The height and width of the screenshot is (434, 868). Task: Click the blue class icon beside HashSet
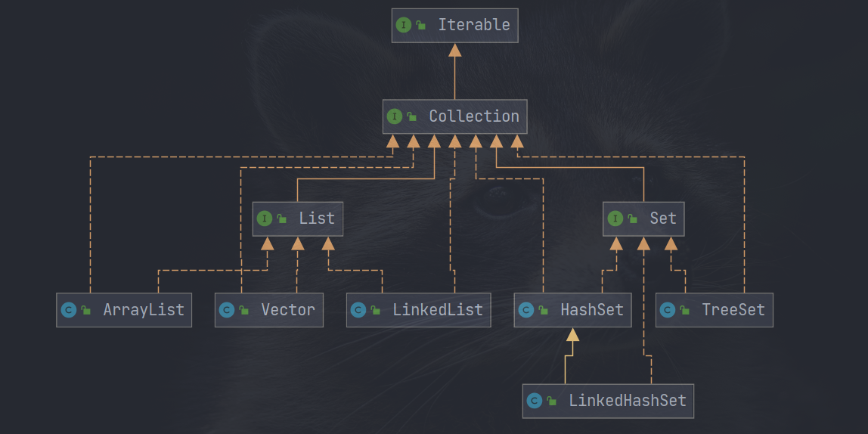pyautogui.click(x=525, y=310)
